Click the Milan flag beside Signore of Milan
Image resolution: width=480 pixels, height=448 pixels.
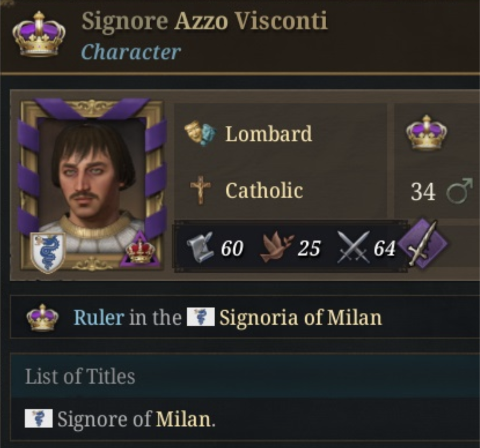pyautogui.click(x=39, y=419)
